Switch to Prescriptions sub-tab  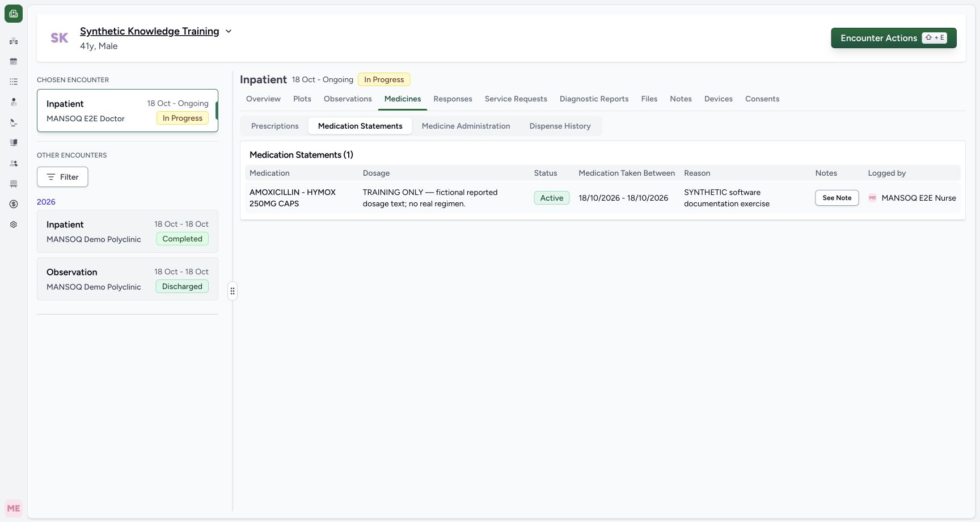[x=275, y=126]
